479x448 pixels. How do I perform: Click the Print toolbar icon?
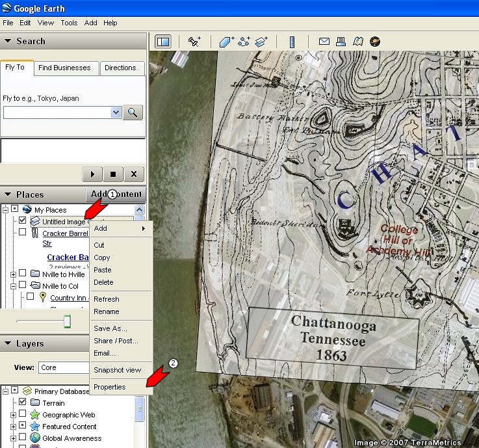point(341,42)
